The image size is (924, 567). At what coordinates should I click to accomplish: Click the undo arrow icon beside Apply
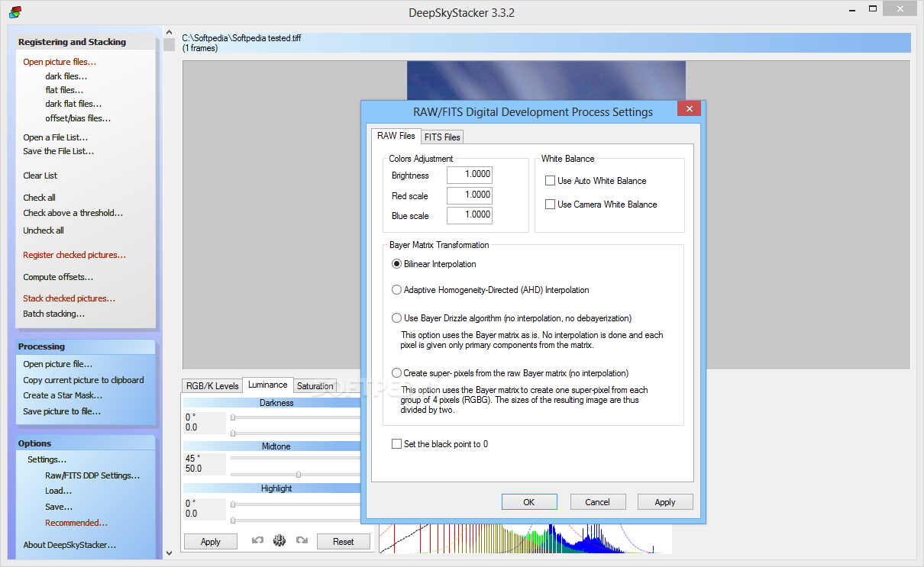pyautogui.click(x=257, y=541)
